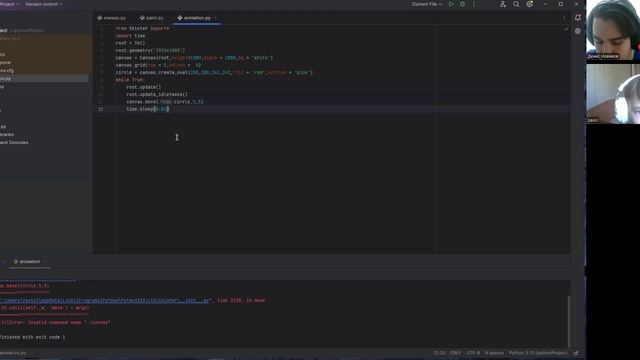Open the more actions kebab beside the debug icon

474,4
